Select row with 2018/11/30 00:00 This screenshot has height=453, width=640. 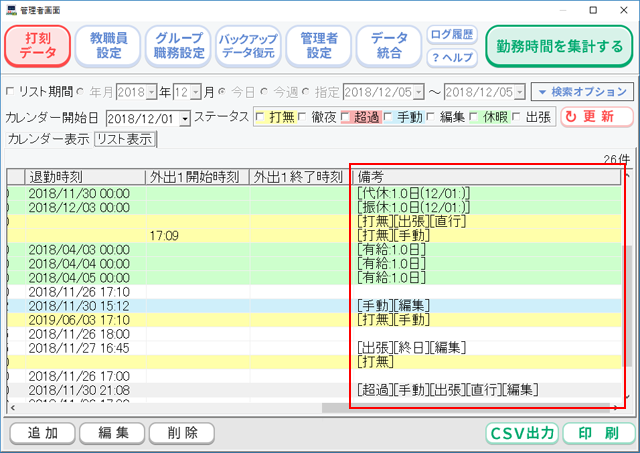314,193
